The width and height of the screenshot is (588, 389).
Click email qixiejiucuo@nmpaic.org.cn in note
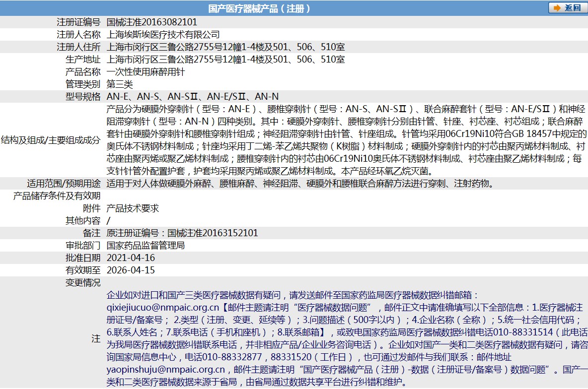click(163, 307)
